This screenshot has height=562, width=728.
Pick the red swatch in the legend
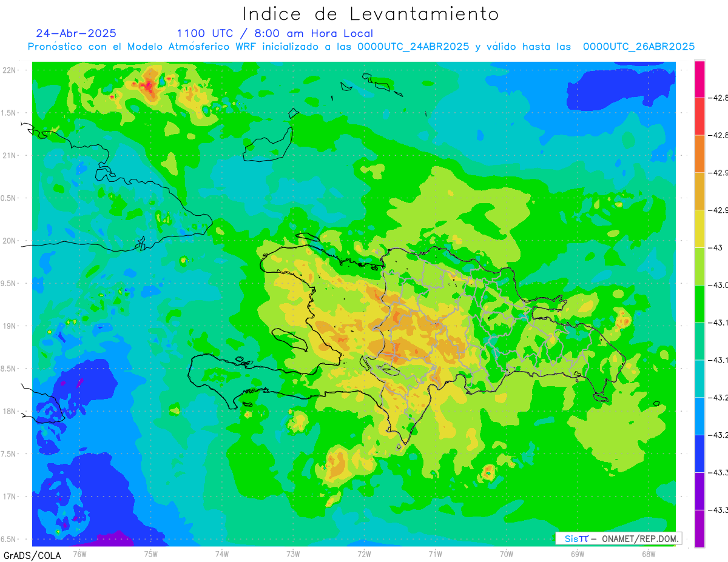699,116
